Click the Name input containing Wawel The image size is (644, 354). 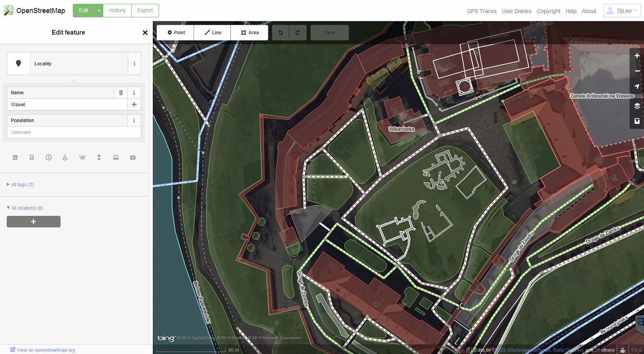point(67,105)
